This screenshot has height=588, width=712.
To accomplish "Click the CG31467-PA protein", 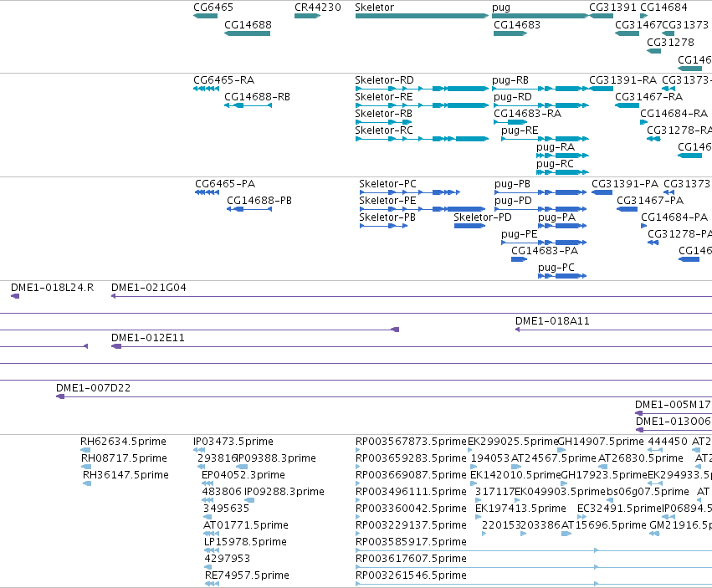I will (x=627, y=209).
